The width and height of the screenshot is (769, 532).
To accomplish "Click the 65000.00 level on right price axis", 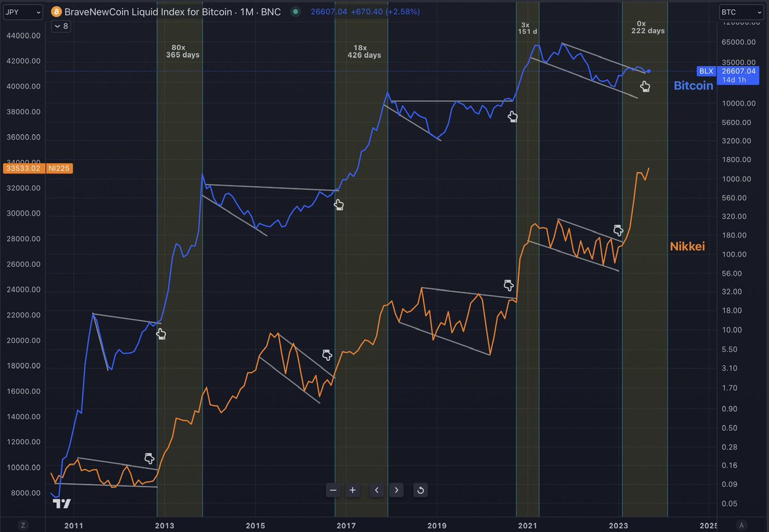I will (739, 42).
